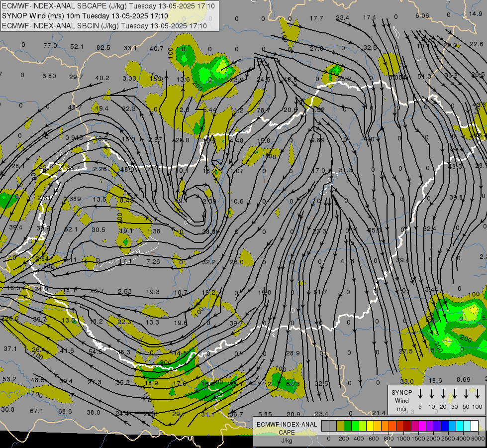
Task: Click the map value 6.80
Action: 49,76
